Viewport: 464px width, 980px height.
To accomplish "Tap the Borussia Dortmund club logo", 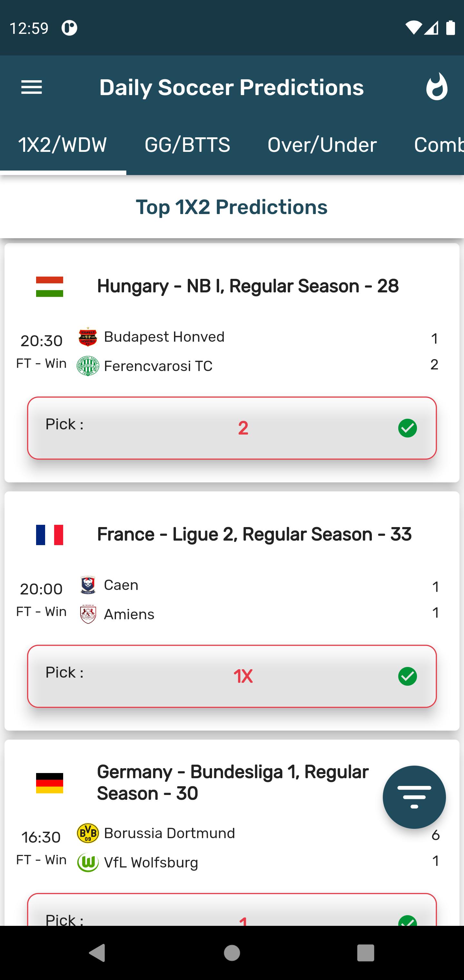I will [x=88, y=833].
